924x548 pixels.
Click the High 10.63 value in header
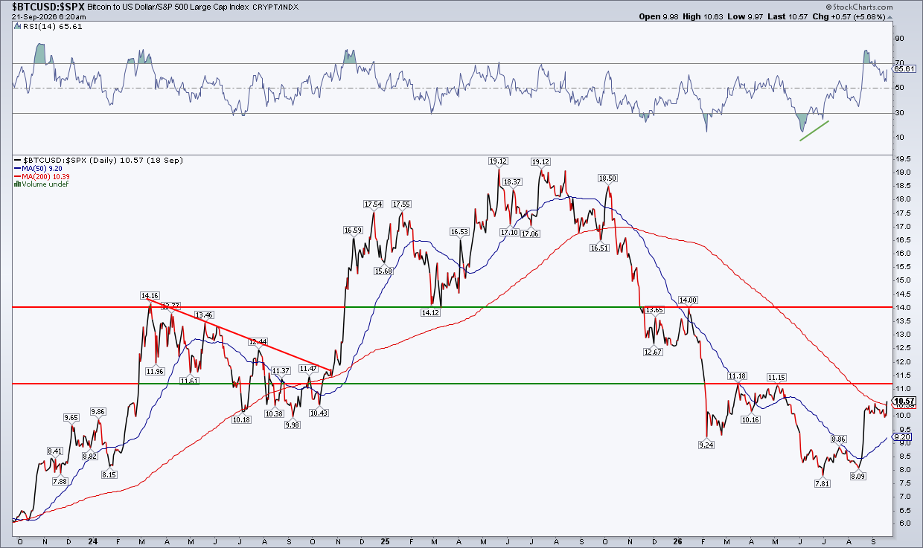coord(703,16)
